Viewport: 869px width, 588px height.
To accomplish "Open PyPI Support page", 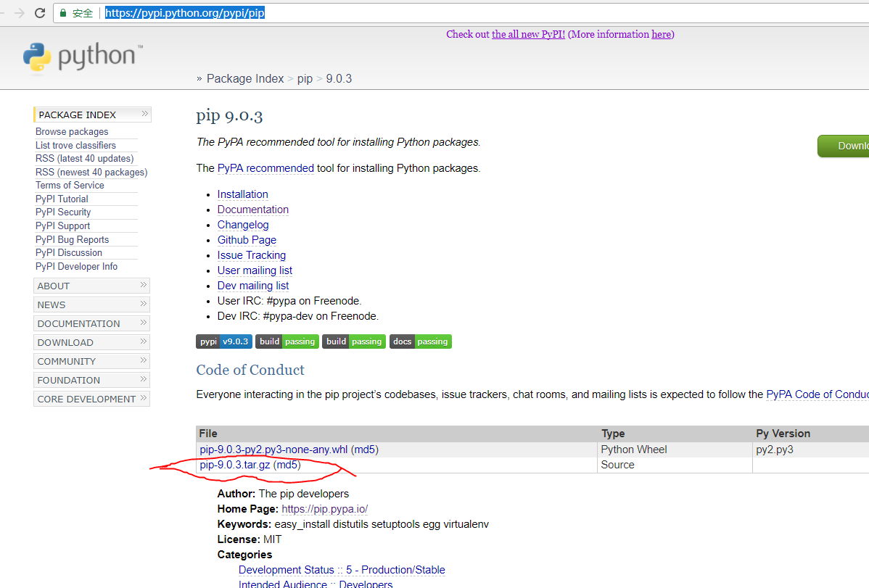I will (x=62, y=225).
